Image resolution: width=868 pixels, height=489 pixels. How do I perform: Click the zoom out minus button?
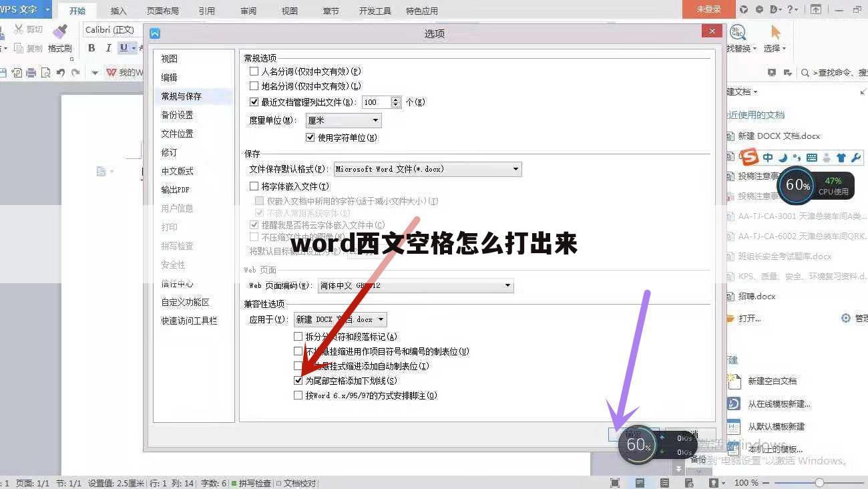[x=767, y=482]
